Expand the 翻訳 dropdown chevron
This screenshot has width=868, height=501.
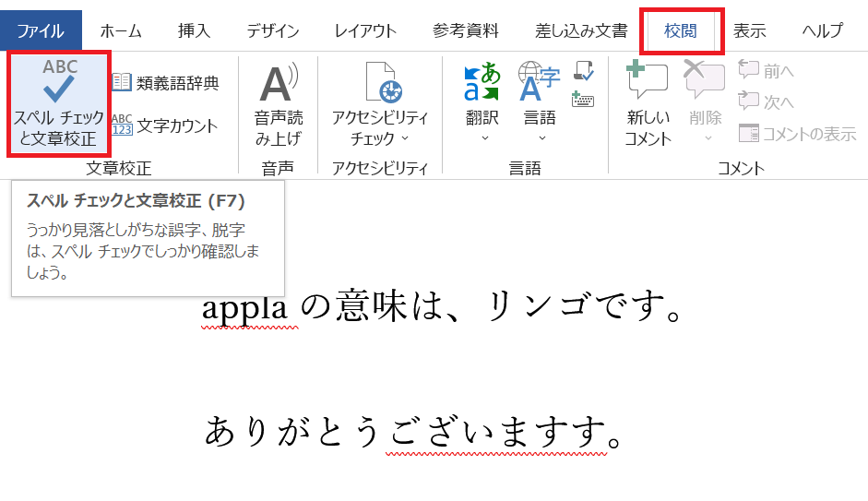485,137
